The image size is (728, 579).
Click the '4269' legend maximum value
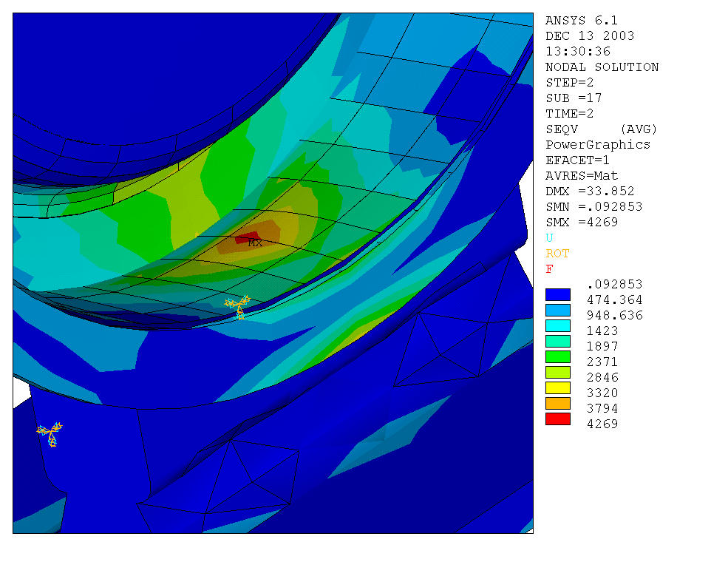[x=602, y=424]
